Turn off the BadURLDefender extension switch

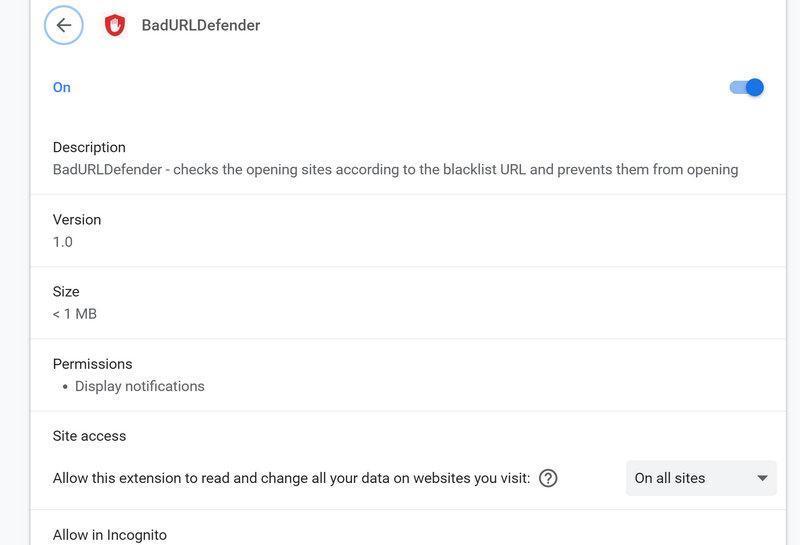(747, 87)
